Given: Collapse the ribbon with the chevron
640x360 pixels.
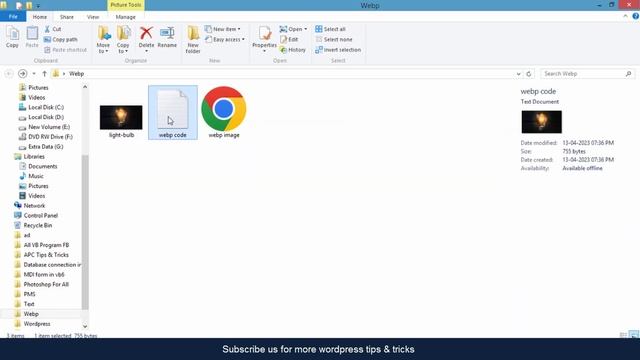Looking at the screenshot, I should [625, 16].
